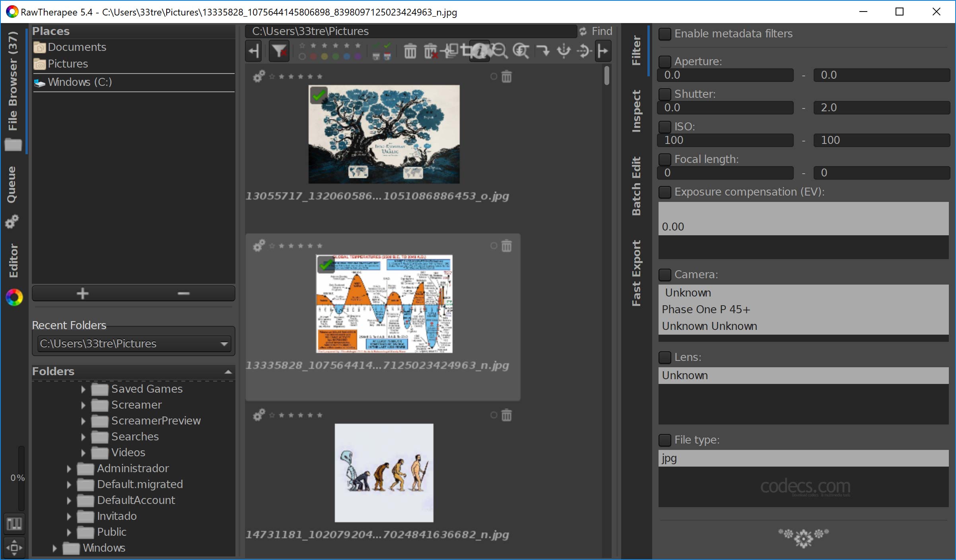Open the Documents place

(x=77, y=47)
